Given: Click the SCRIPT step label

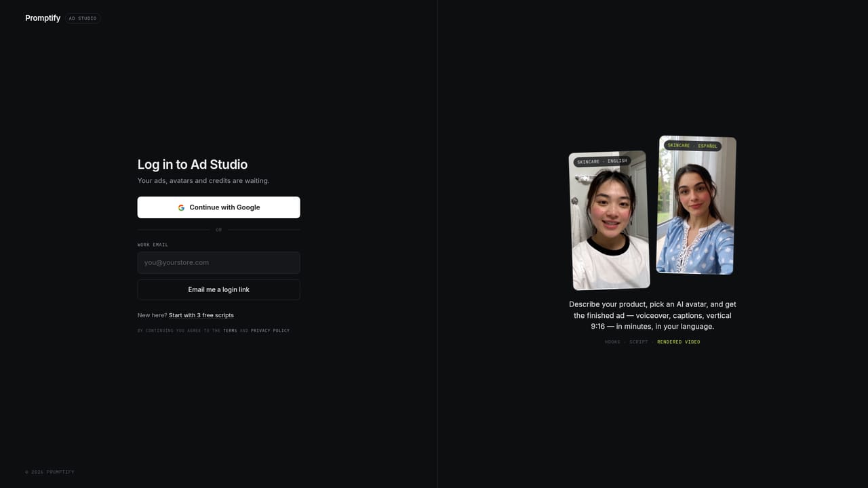Looking at the screenshot, I should point(639,342).
